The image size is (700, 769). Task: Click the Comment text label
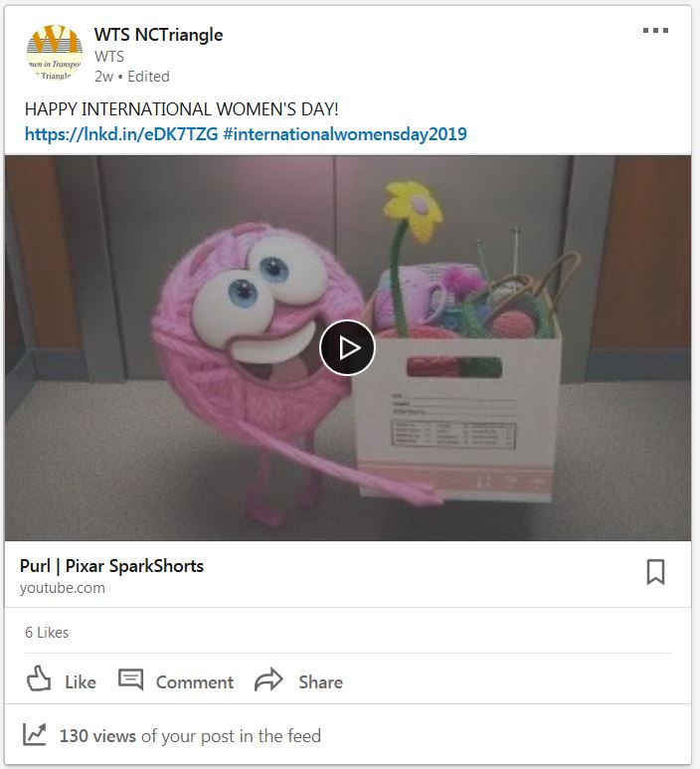coord(195,682)
